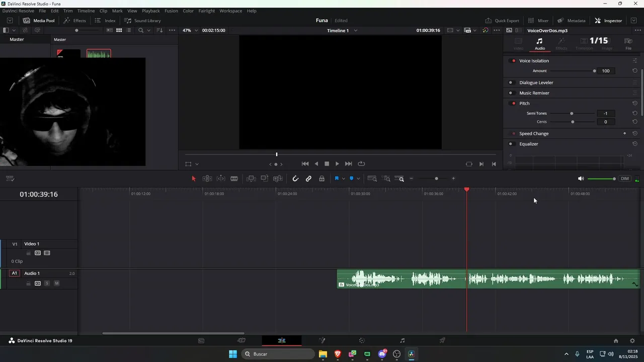
Task: Solo track Audio 1 with S button
Action: click(x=47, y=284)
